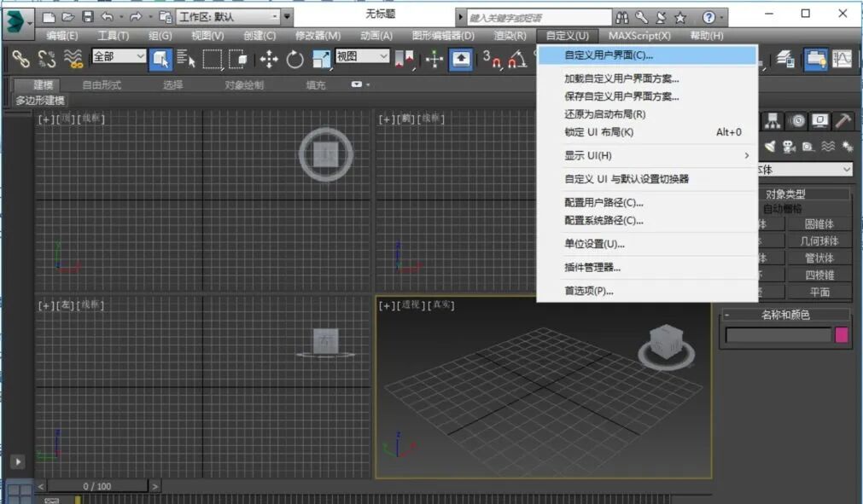
Task: Toggle the Angle Snap icon
Action: click(x=517, y=60)
